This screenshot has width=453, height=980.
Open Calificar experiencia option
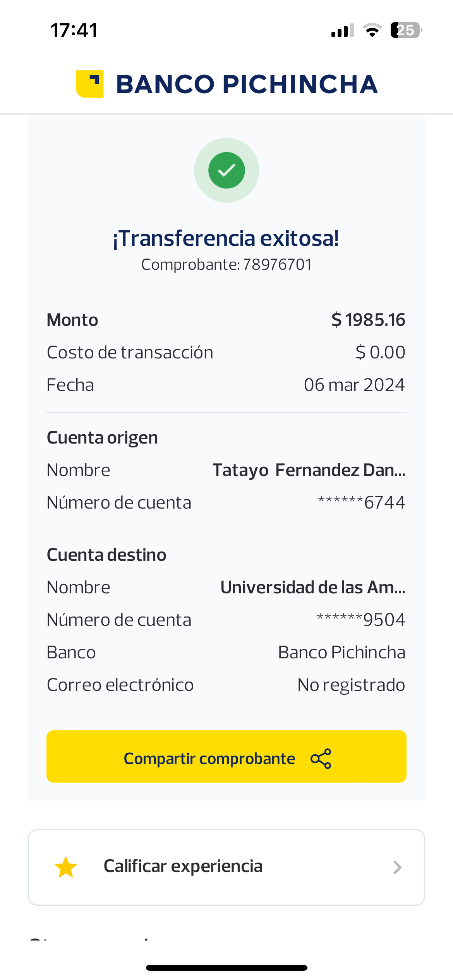[183, 867]
